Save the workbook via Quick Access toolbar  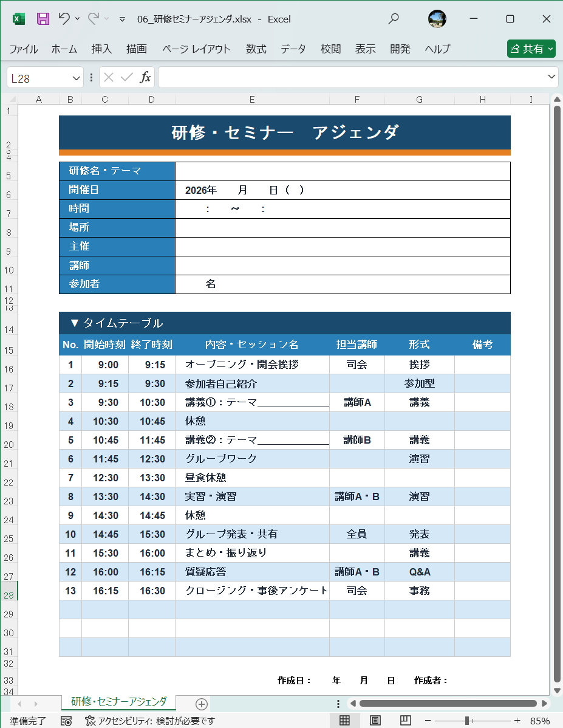(42, 19)
